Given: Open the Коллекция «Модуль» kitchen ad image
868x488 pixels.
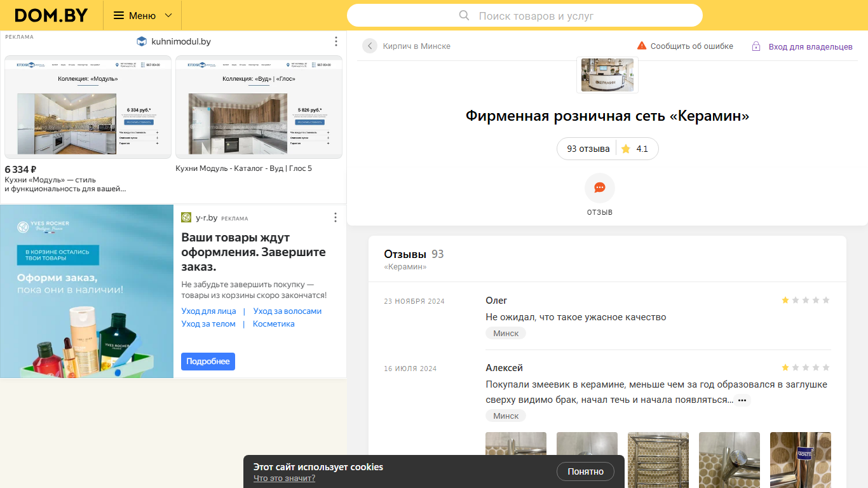Looking at the screenshot, I should click(88, 107).
